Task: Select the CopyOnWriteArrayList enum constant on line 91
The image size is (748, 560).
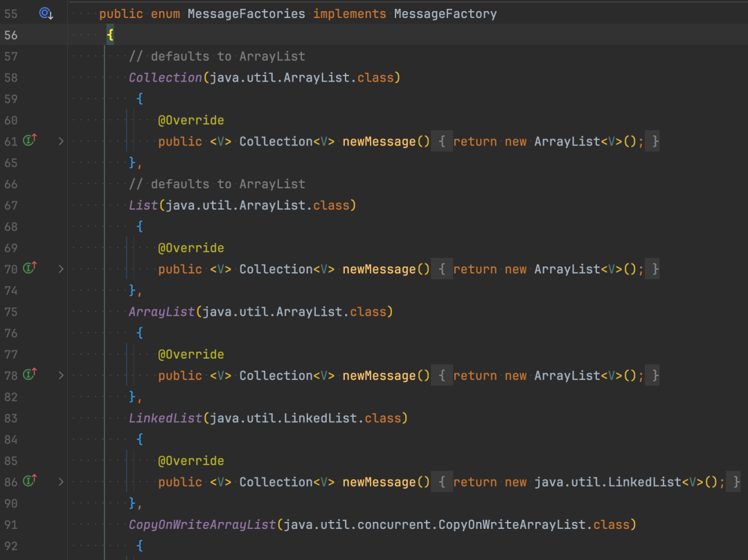Action: (x=202, y=525)
